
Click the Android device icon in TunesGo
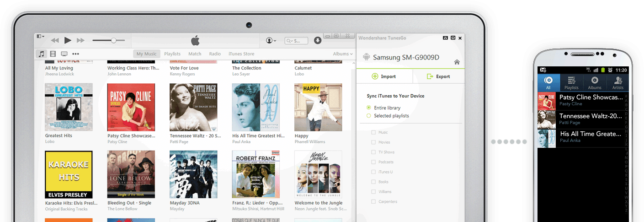(366, 57)
